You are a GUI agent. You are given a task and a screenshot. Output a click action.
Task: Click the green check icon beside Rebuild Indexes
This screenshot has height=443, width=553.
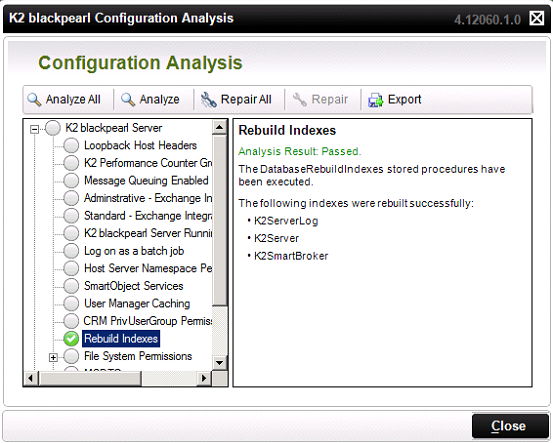[x=71, y=339]
